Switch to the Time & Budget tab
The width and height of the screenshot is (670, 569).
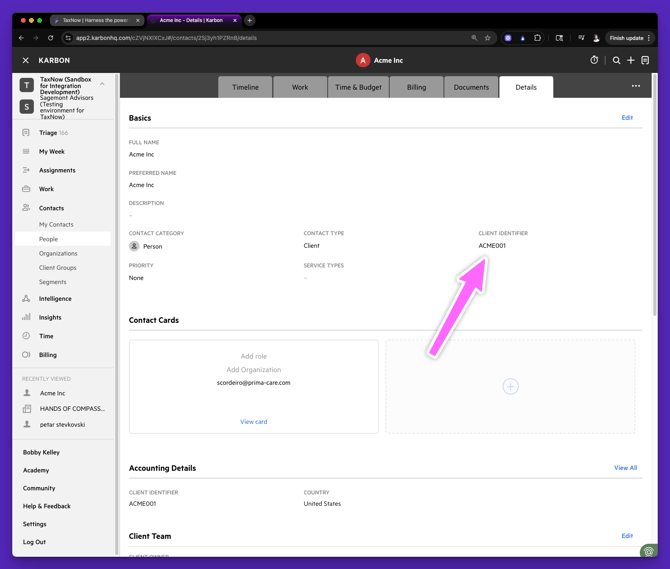click(x=358, y=87)
